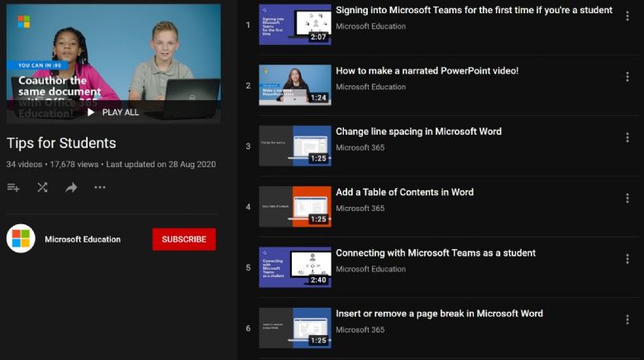
Task: Click the 2:07 duration badge
Action: pyautogui.click(x=319, y=37)
